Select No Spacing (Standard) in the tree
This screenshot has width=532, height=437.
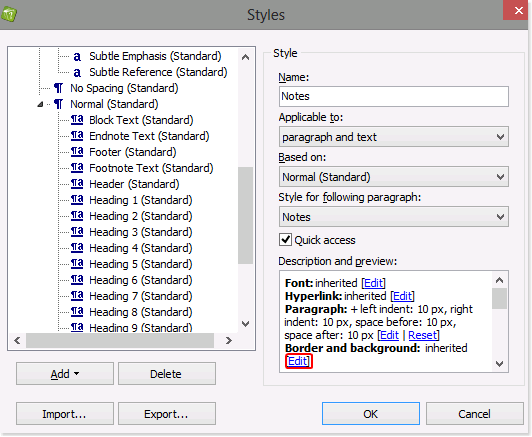pyautogui.click(x=124, y=88)
